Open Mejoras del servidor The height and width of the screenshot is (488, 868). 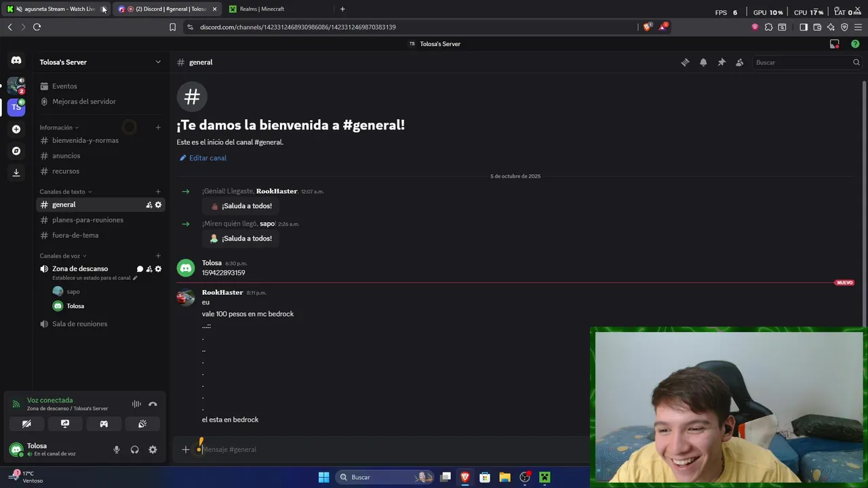100,102
